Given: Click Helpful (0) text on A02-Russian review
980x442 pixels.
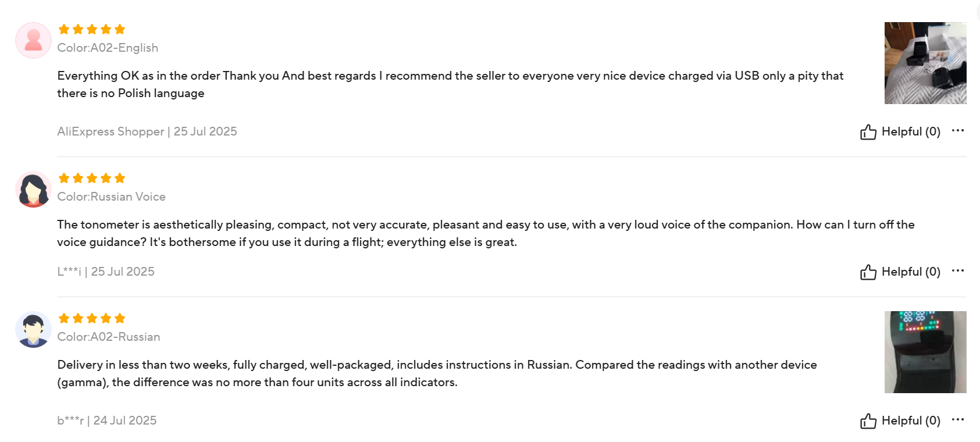Looking at the screenshot, I should (911, 420).
